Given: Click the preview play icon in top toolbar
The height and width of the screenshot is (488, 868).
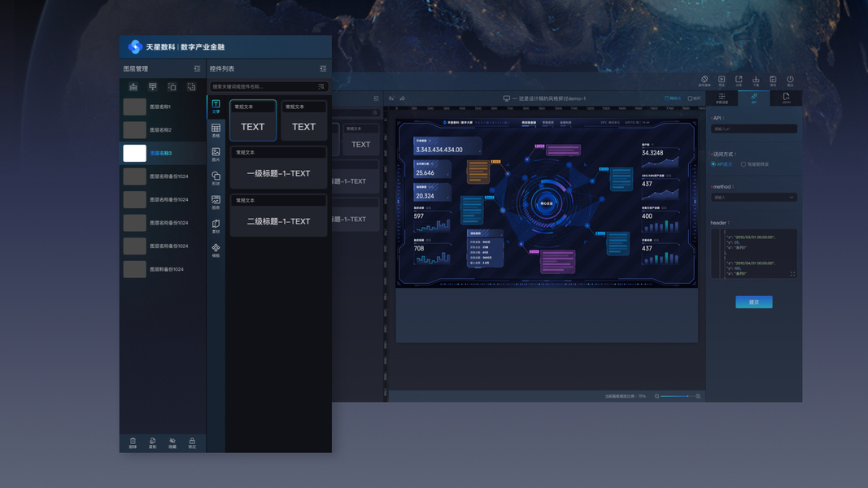Looking at the screenshot, I should 722,81.
